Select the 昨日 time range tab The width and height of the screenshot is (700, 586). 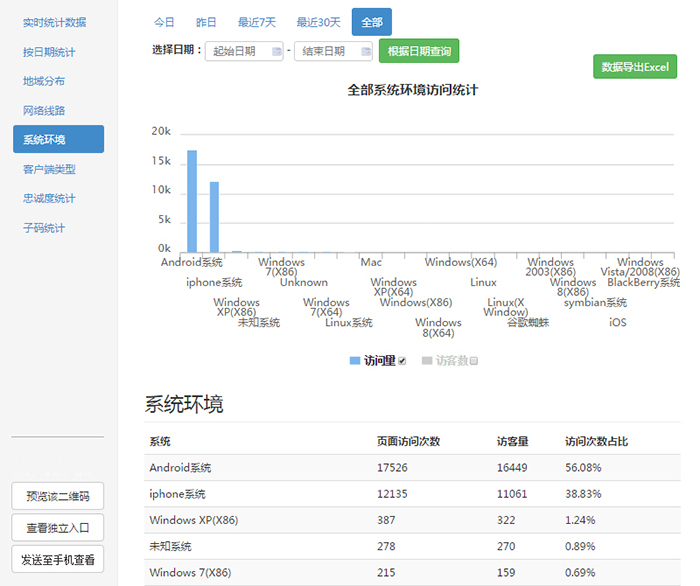[x=206, y=22]
